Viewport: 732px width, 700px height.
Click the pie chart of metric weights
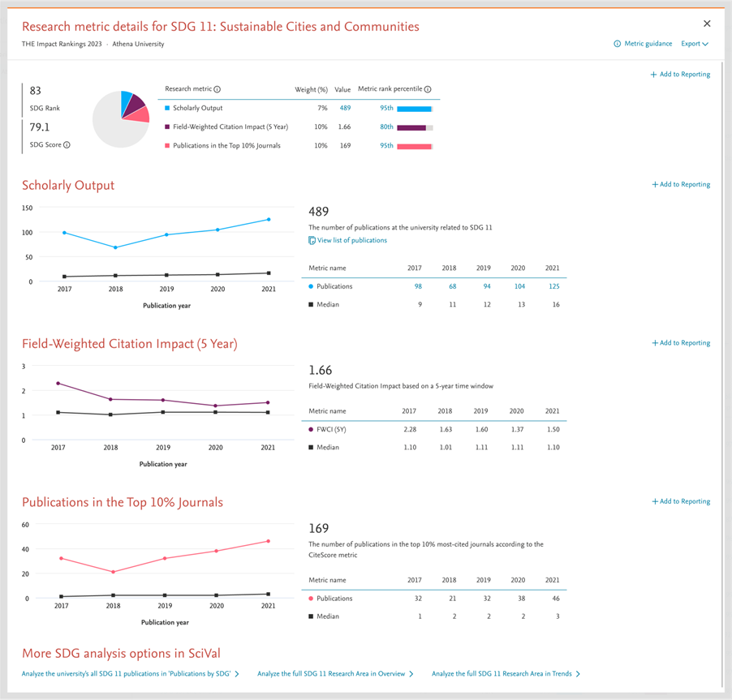click(121, 119)
